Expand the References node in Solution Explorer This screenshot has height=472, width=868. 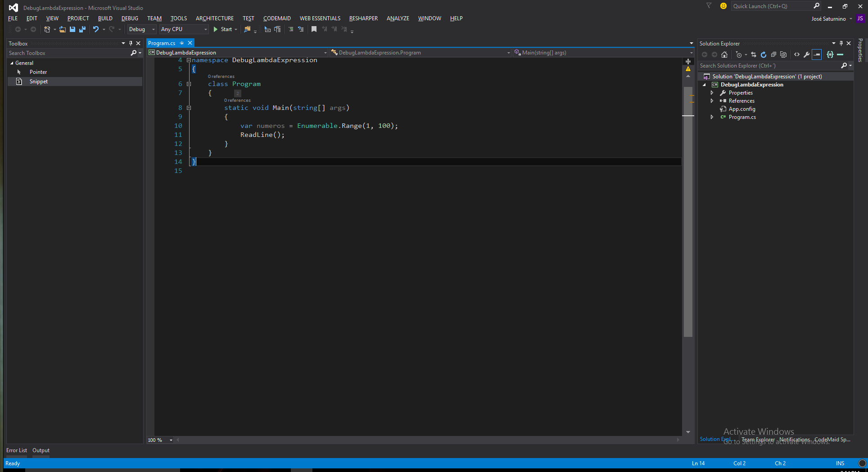(x=712, y=101)
